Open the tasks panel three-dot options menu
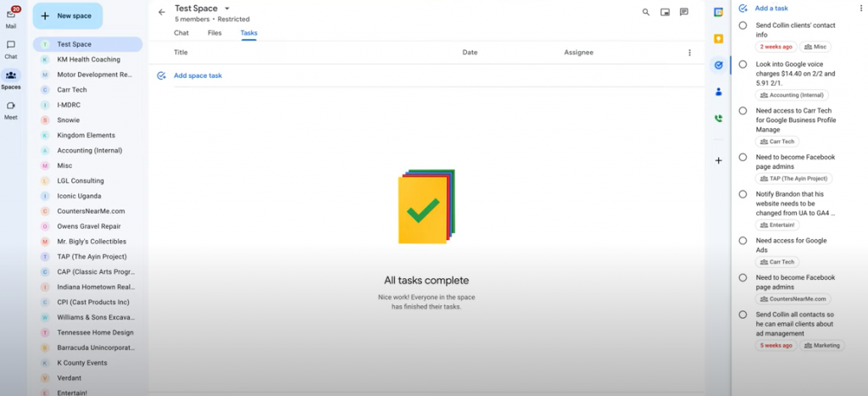The height and width of the screenshot is (396, 868). pos(860,8)
